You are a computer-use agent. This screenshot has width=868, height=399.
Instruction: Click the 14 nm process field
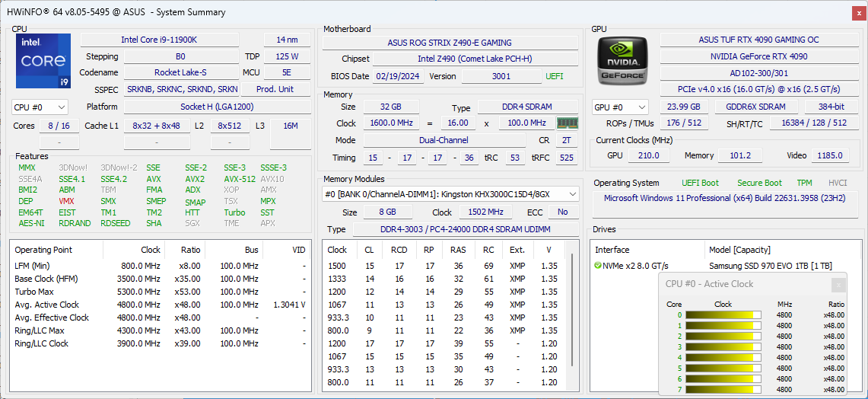pos(287,40)
